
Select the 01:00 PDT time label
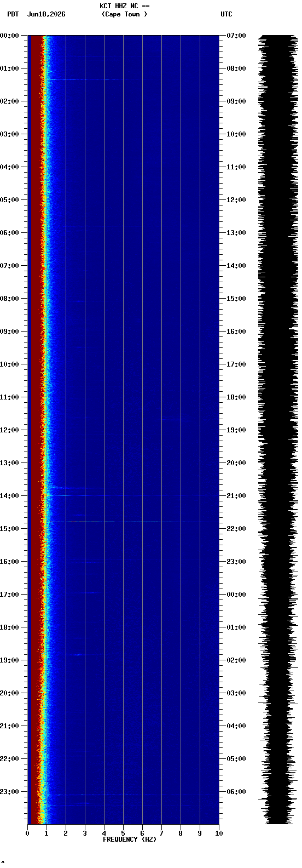[9, 68]
